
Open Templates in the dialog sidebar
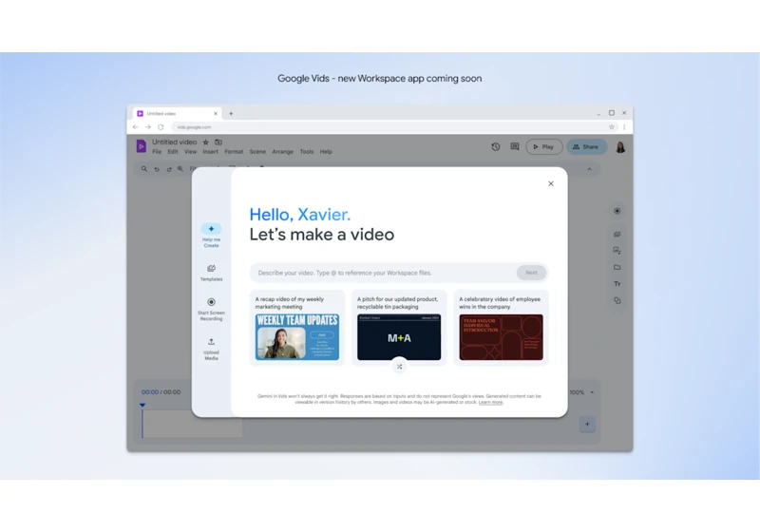point(211,273)
